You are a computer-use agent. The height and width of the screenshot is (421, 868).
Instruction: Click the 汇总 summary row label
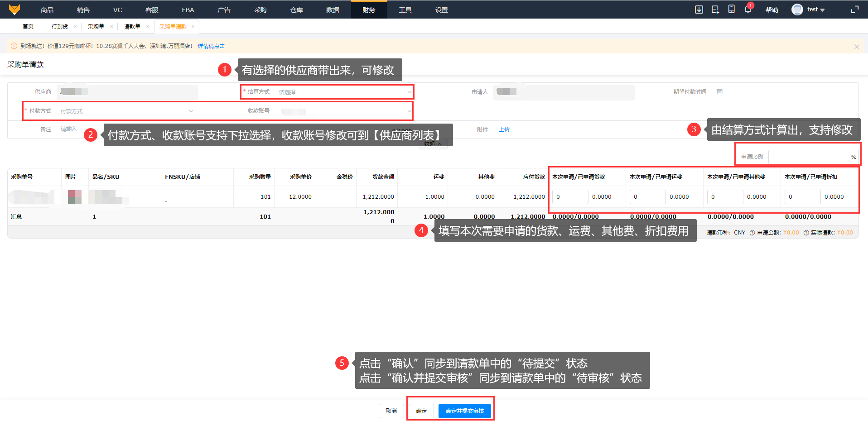click(x=16, y=217)
